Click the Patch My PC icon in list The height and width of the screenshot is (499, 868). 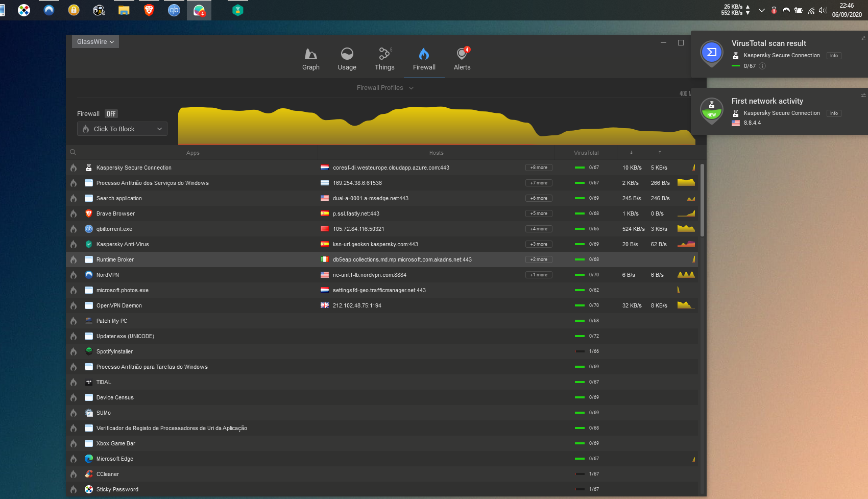89,321
